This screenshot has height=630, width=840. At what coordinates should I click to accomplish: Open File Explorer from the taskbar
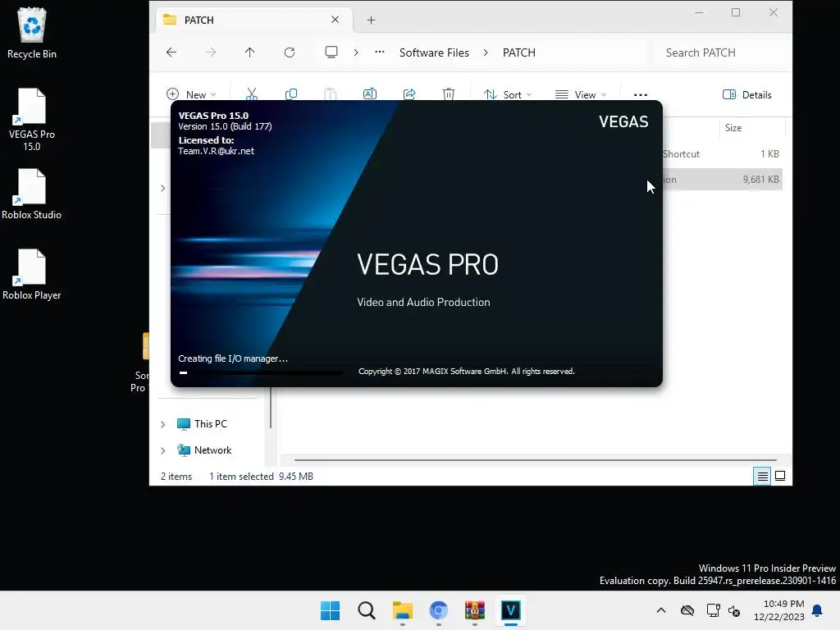402,610
